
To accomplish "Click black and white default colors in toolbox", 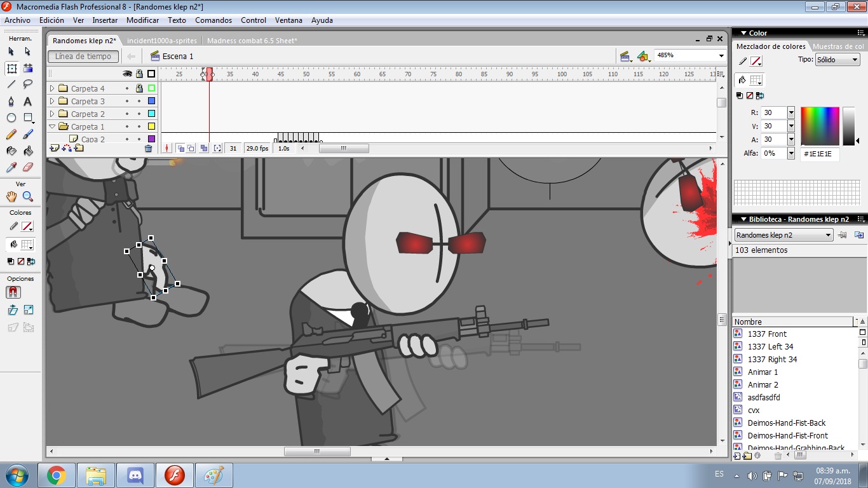I will 11,261.
